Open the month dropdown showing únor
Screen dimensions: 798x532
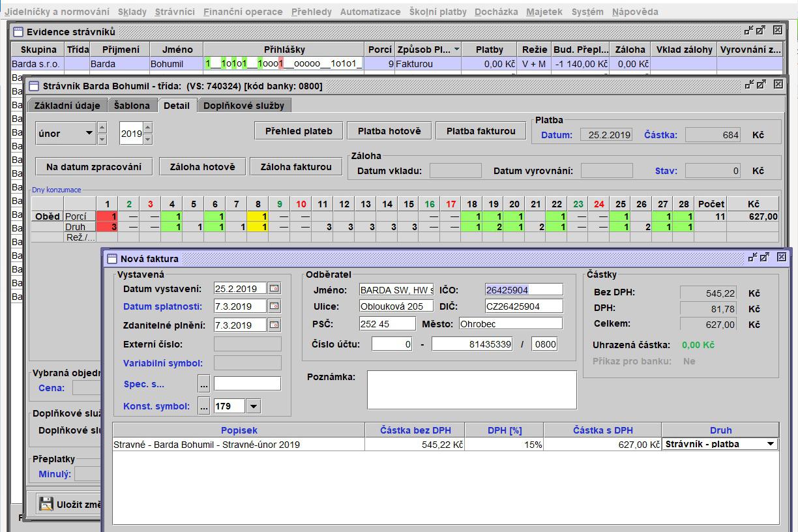coord(89,134)
